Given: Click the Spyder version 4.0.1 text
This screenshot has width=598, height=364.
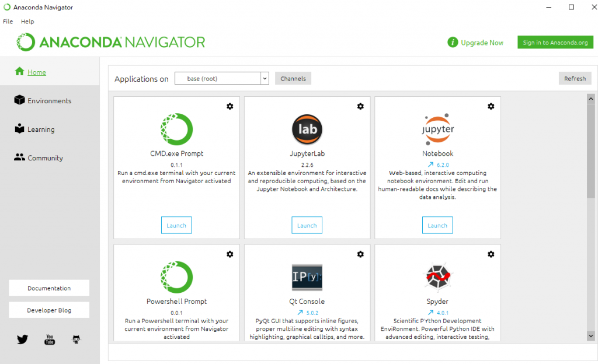Looking at the screenshot, I should [443, 313].
